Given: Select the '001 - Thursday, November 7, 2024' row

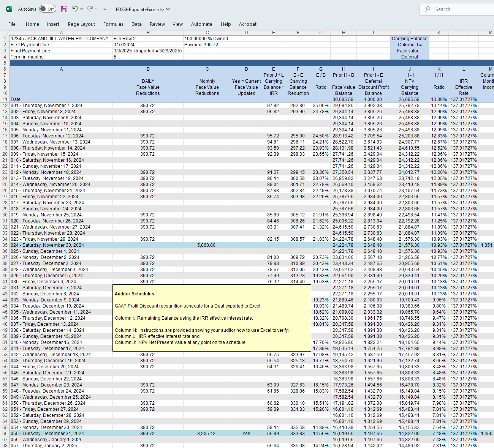Looking at the screenshot, I should coord(61,106).
